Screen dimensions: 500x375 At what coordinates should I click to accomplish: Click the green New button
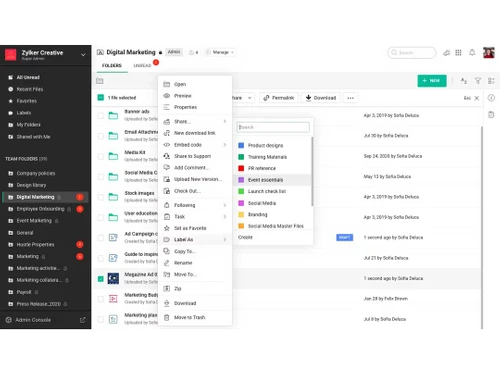pyautogui.click(x=432, y=81)
